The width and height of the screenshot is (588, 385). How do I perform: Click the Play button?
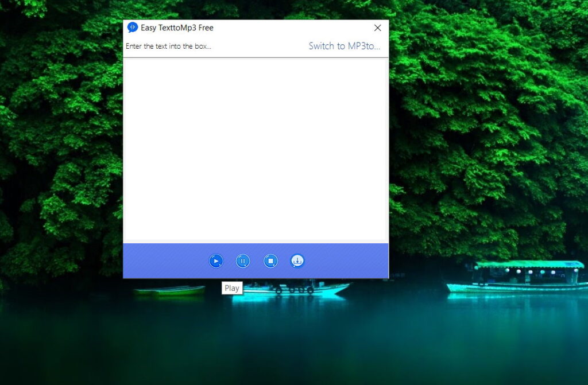[216, 261]
